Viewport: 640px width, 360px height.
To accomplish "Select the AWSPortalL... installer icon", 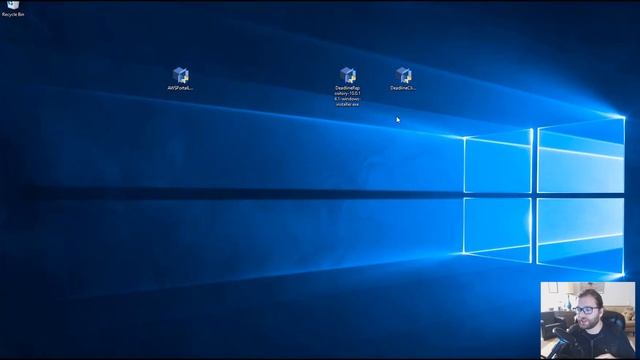I will 180,79.
